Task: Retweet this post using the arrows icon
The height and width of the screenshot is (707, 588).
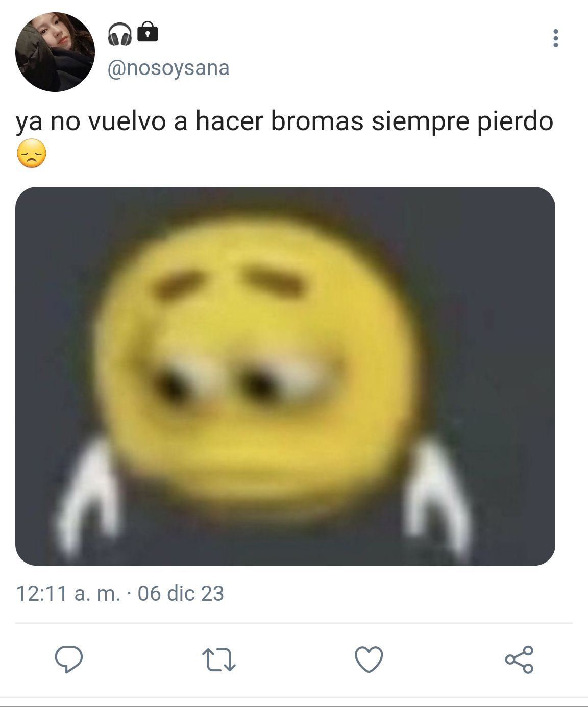Action: (218, 660)
